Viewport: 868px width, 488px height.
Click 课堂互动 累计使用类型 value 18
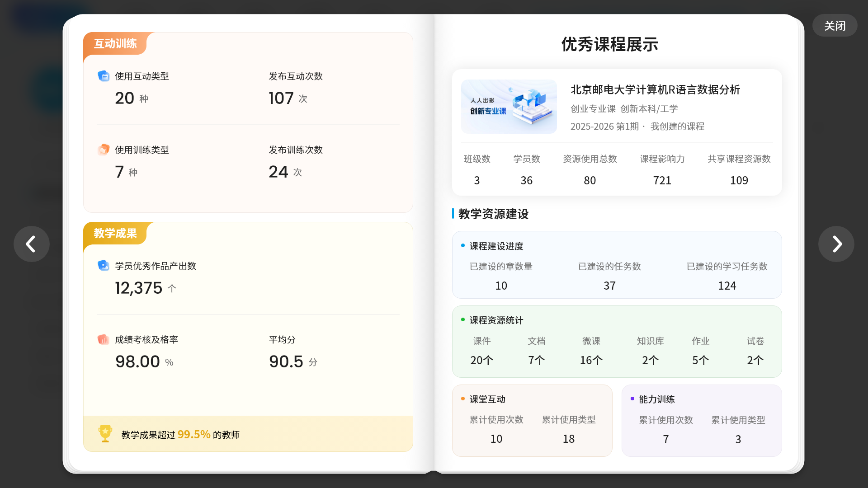[569, 439]
